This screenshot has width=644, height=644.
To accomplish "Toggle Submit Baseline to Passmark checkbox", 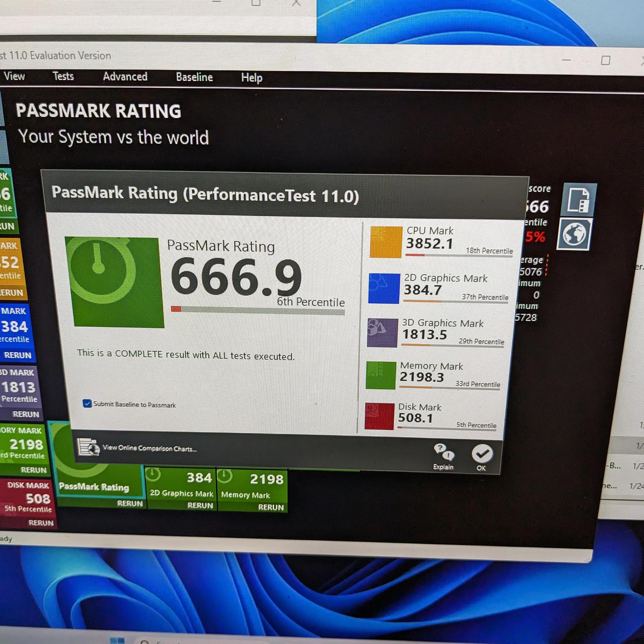I will (87, 404).
